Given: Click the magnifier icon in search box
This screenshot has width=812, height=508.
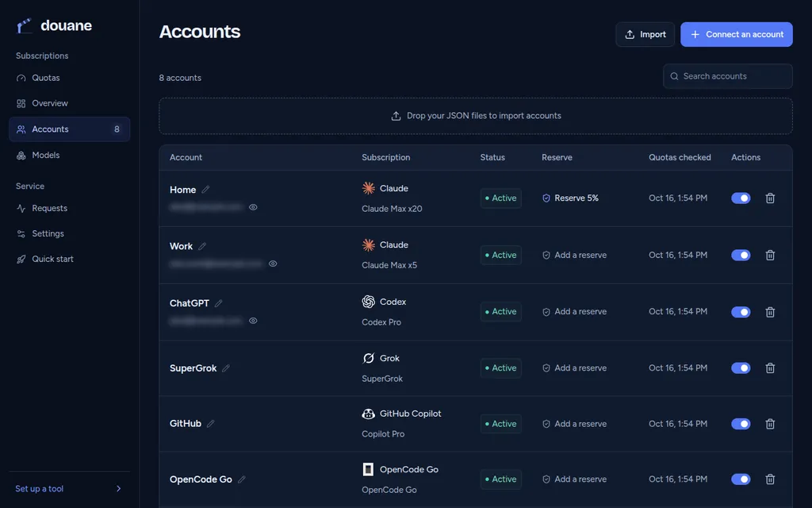Looking at the screenshot, I should [674, 76].
